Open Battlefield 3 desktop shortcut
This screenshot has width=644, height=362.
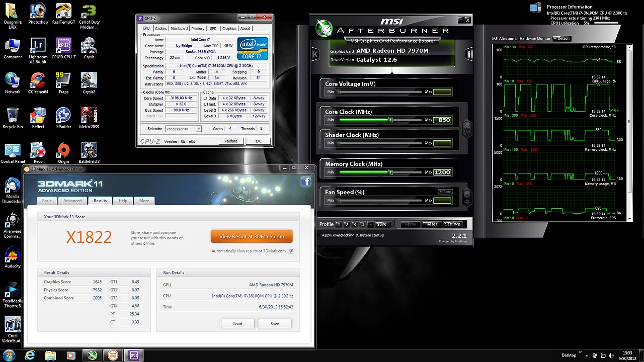89,152
